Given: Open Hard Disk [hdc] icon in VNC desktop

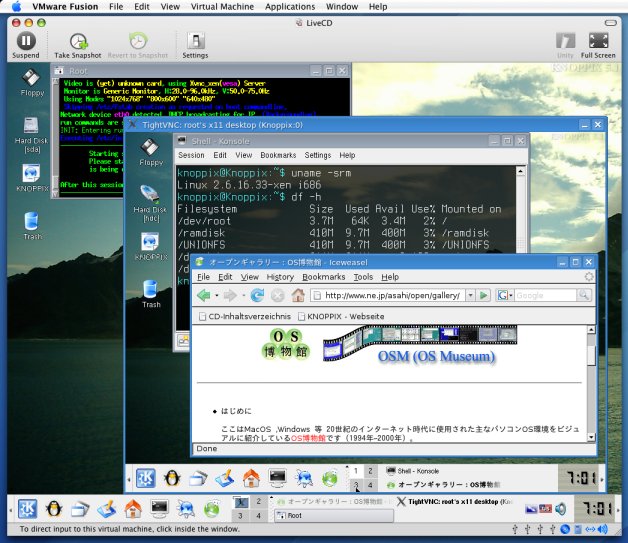Looking at the screenshot, I should tap(150, 203).
